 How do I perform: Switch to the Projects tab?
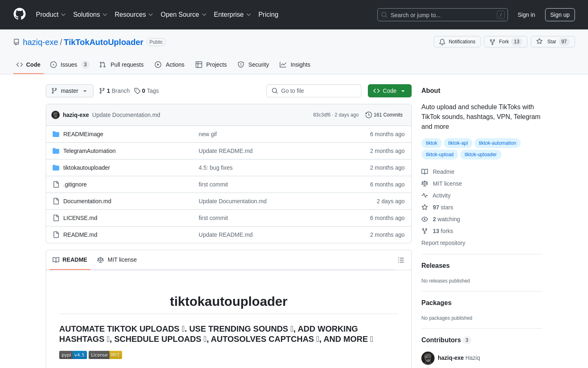tap(211, 65)
